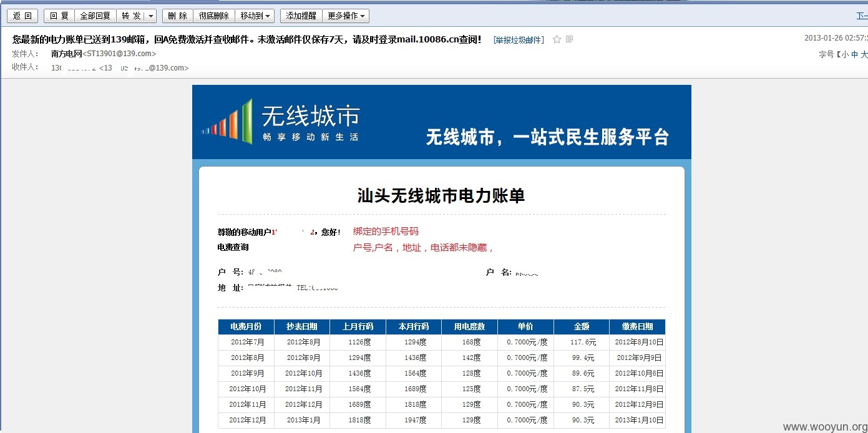Screen dimensions: 868x433
Task: Click payment date 2012年11月8日
Action: 639,389
